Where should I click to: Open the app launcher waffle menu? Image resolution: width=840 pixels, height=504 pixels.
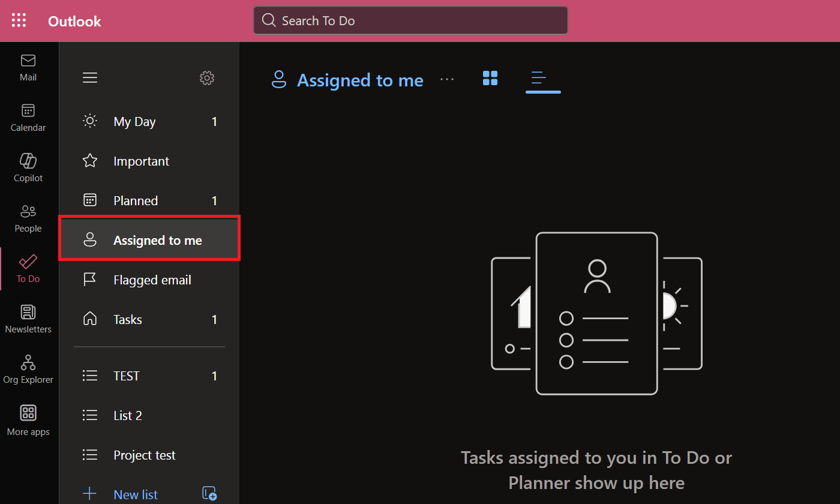point(19,20)
